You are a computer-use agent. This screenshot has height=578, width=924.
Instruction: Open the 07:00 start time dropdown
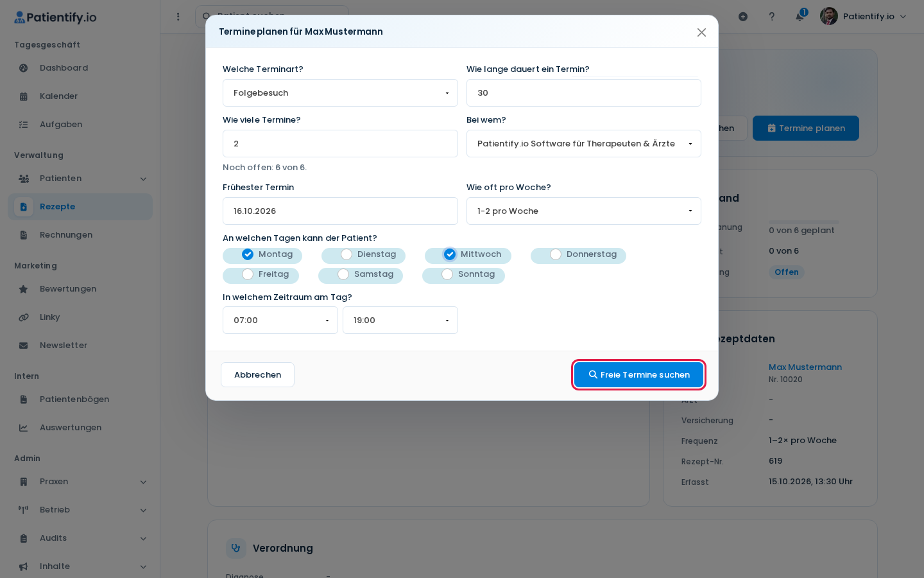pos(280,320)
